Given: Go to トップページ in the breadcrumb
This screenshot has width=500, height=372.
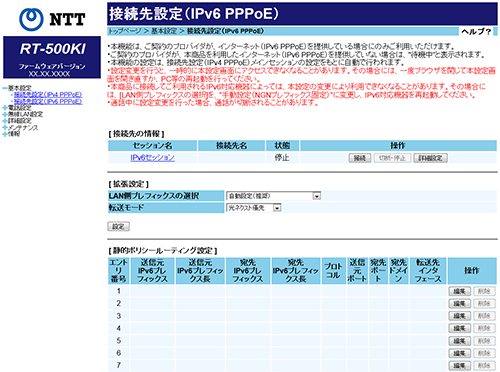Looking at the screenshot, I should point(125,31).
